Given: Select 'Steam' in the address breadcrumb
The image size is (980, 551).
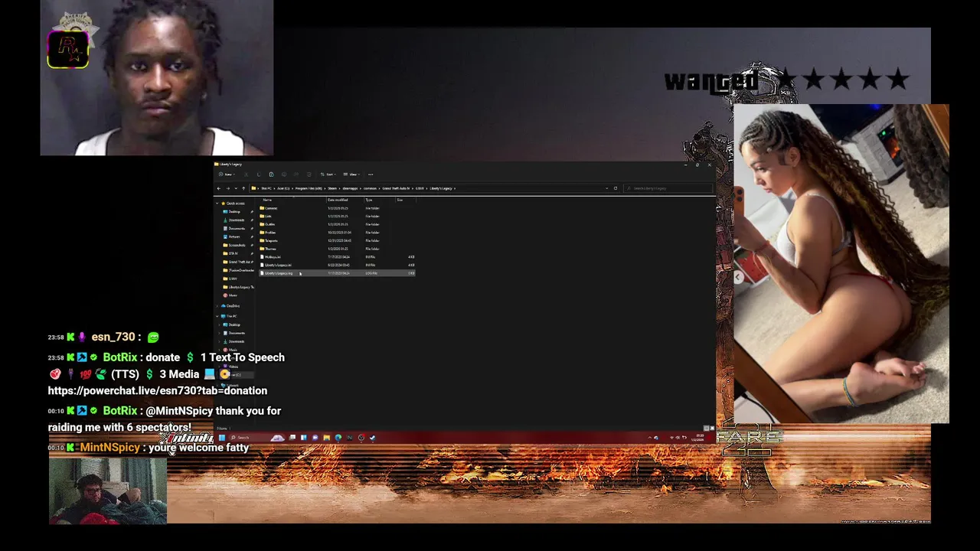Looking at the screenshot, I should tap(332, 188).
